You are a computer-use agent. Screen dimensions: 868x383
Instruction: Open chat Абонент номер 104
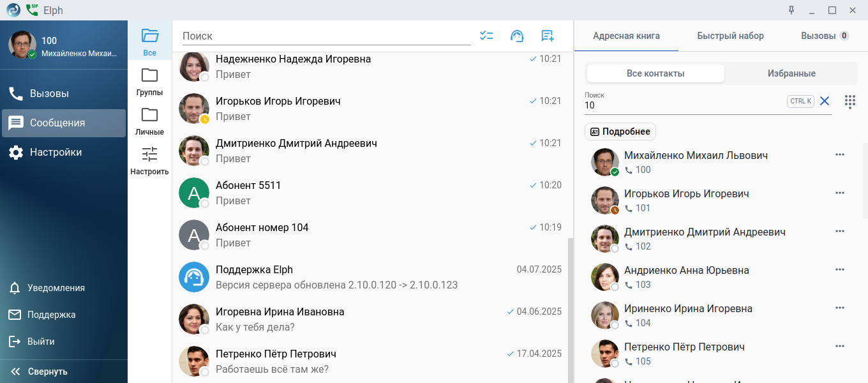370,235
